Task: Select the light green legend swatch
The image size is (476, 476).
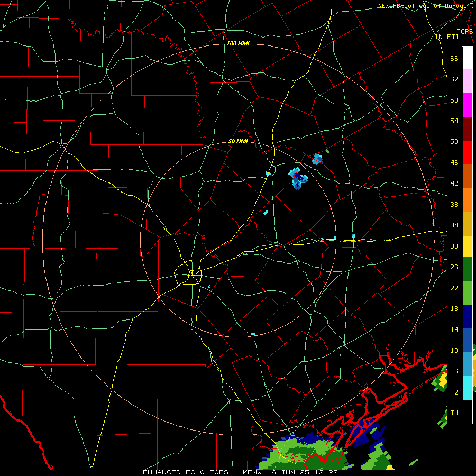Action: point(467,293)
